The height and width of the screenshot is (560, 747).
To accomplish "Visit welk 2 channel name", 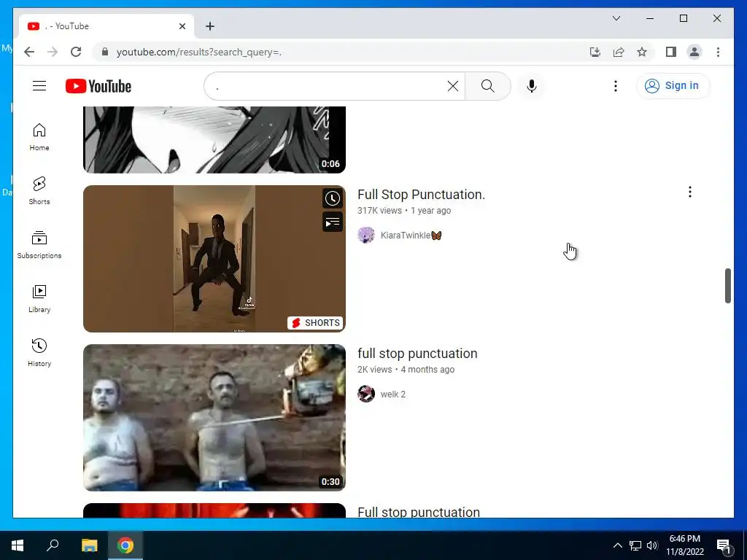I will 393,394.
